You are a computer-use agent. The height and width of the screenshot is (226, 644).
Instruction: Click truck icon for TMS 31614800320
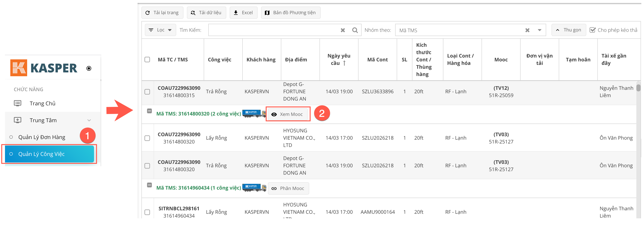coord(254,114)
